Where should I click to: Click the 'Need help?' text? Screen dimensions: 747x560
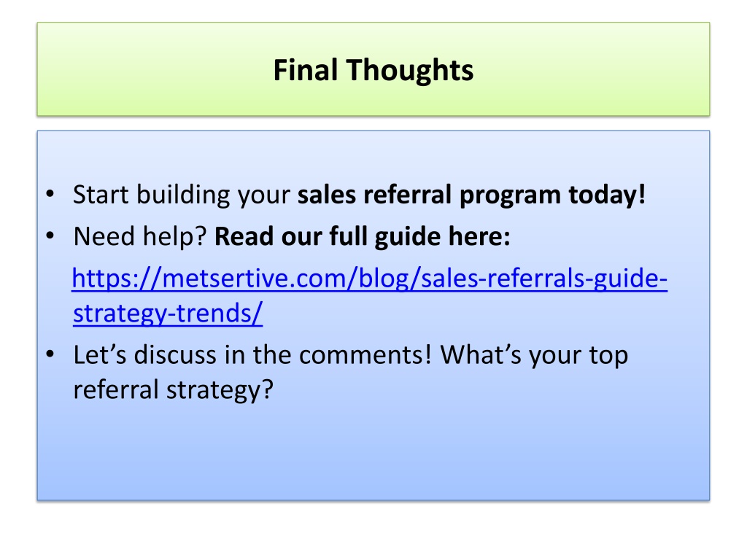coord(139,237)
